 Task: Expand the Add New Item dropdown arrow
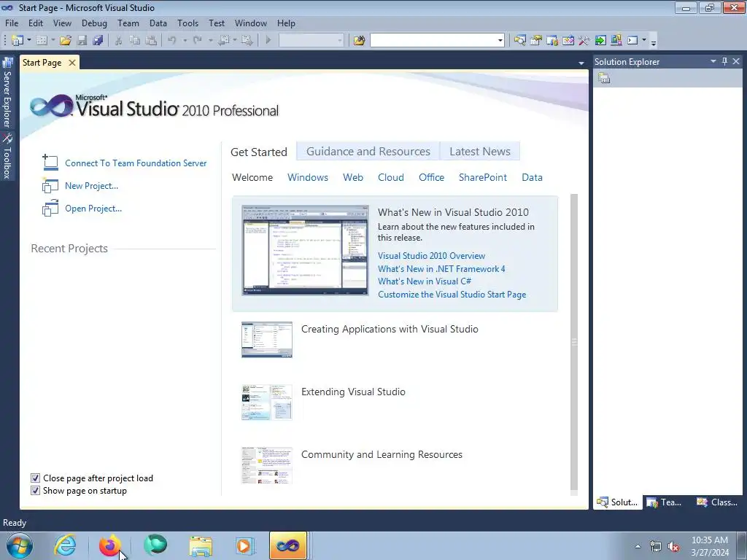pos(53,41)
